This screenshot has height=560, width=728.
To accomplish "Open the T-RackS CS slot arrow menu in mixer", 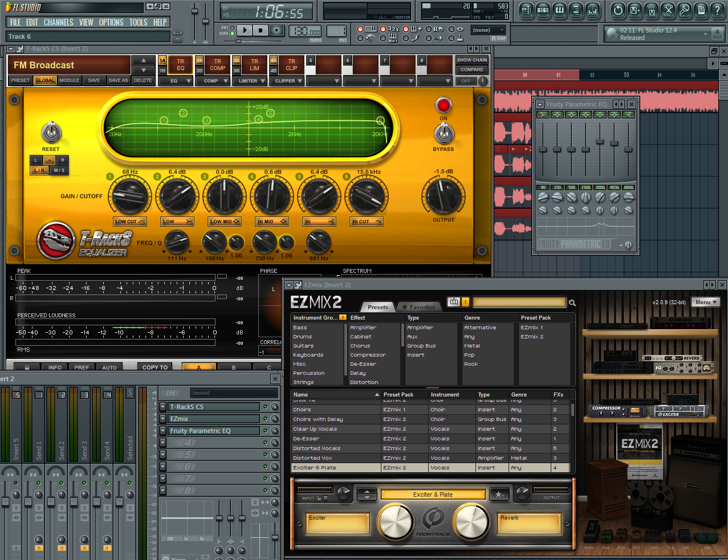I will coord(162,407).
